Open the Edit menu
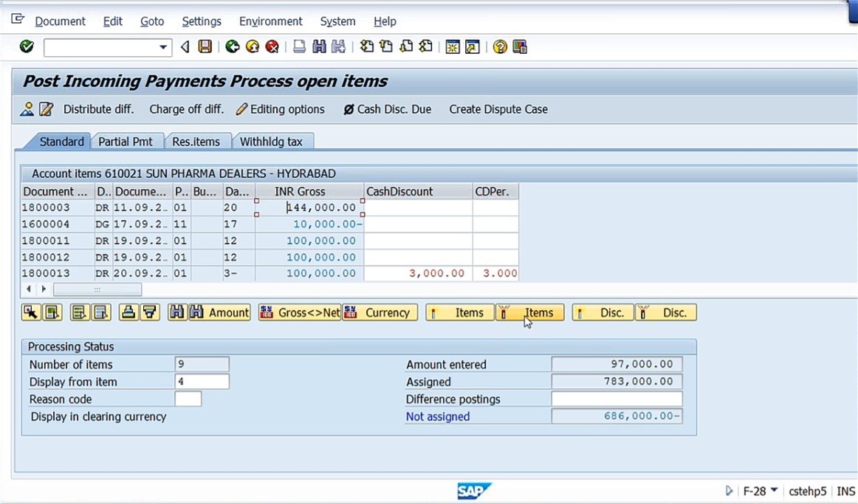The width and height of the screenshot is (858, 504). coord(113,21)
